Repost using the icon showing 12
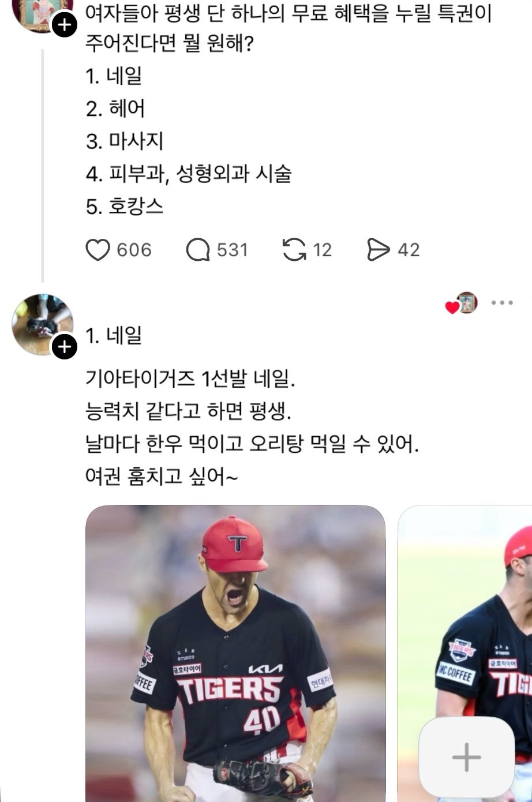The height and width of the screenshot is (802, 532). (x=294, y=250)
